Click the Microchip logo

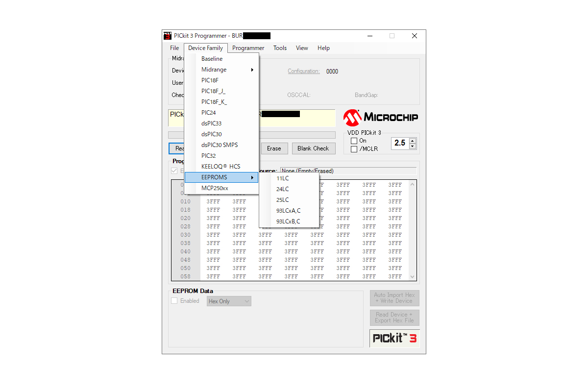point(380,117)
